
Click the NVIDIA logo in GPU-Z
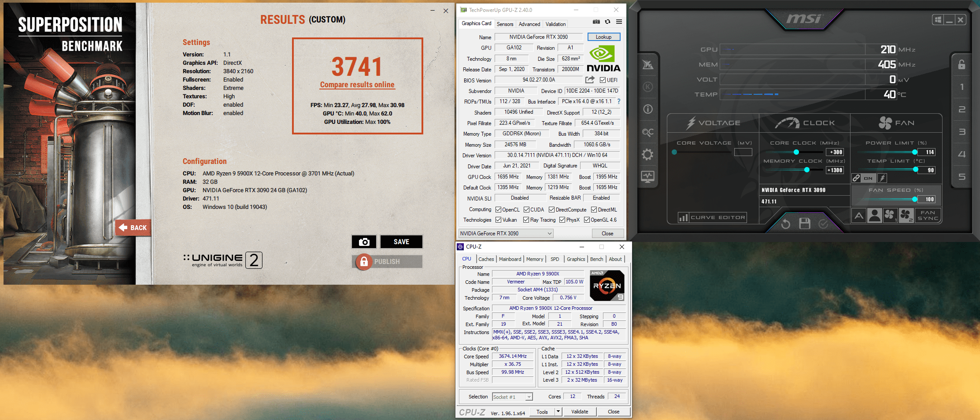coord(603,59)
